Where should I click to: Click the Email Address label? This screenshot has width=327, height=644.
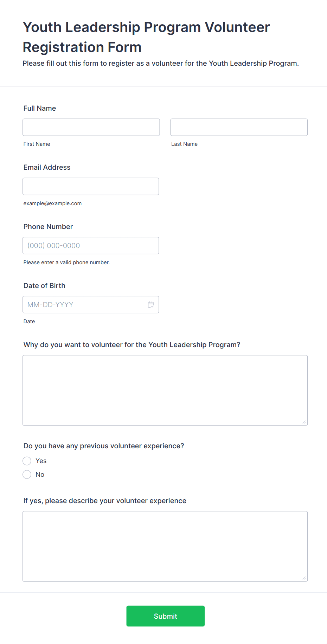(47, 167)
